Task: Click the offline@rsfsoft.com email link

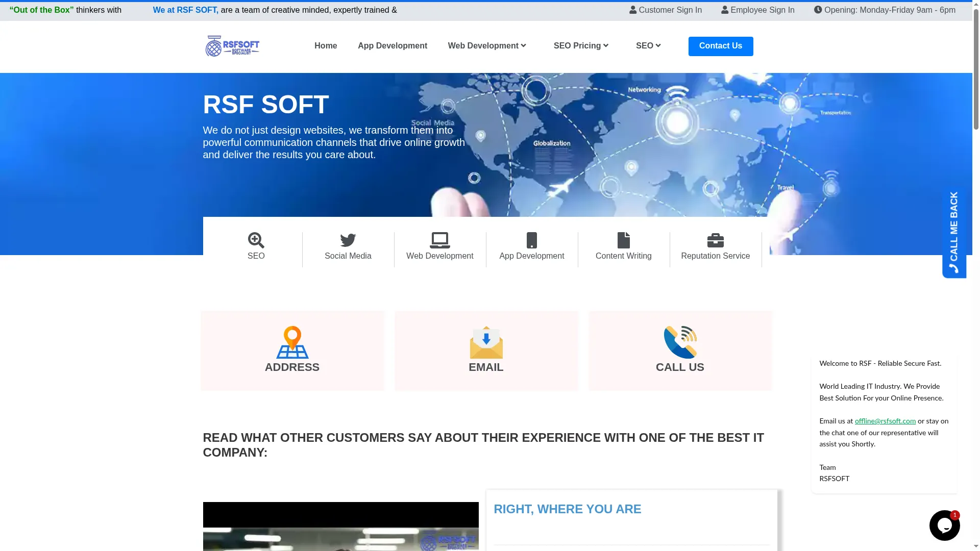Action: coord(885,421)
